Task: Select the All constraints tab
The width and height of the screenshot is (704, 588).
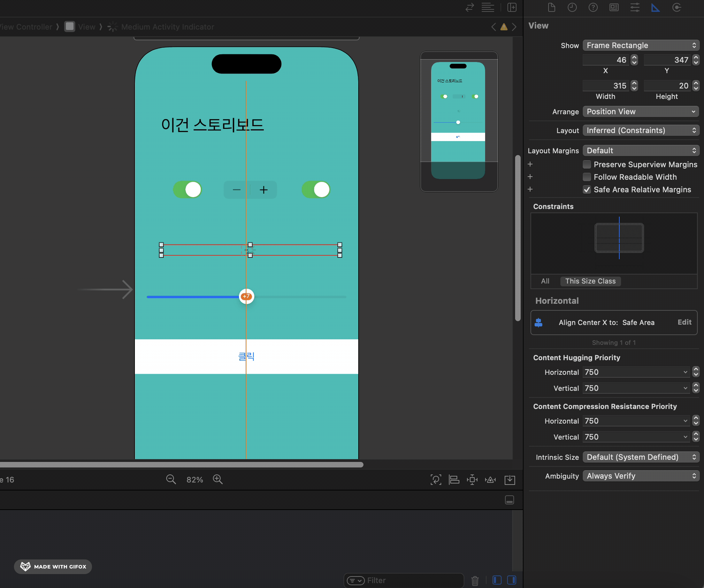Action: (x=545, y=281)
